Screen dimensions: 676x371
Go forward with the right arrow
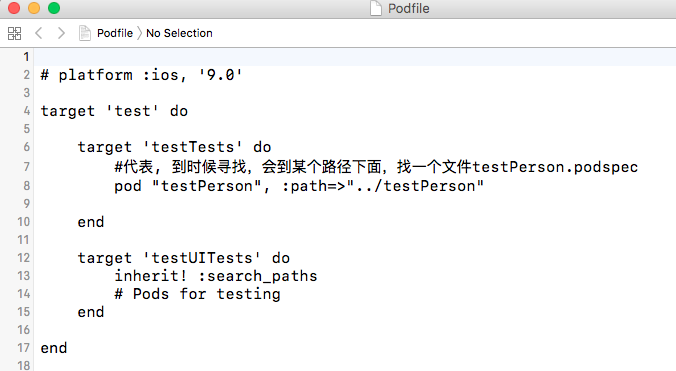click(61, 33)
